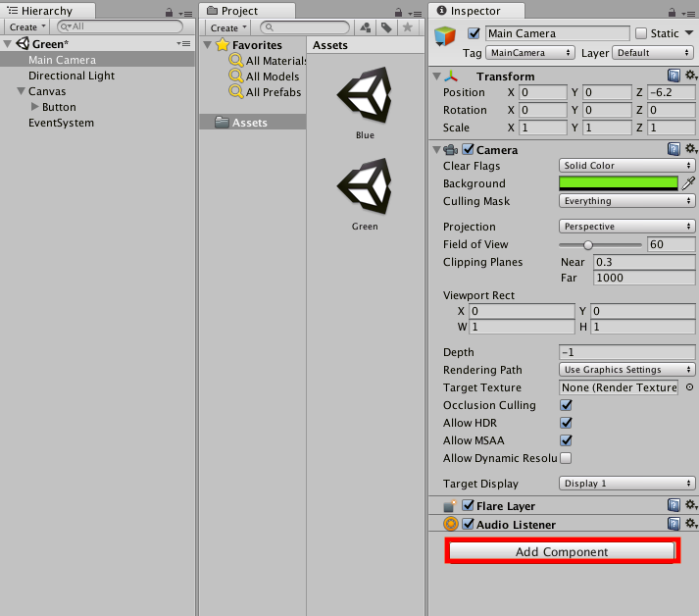Expand the Button tree item

click(34, 106)
